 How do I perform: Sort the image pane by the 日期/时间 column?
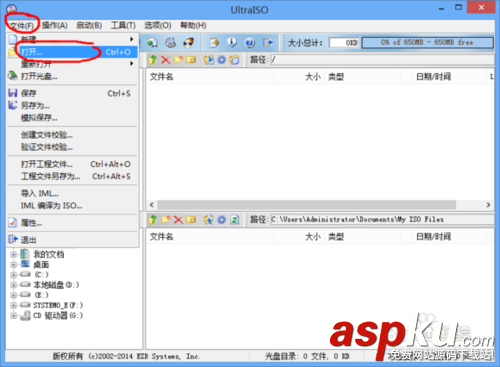click(449, 77)
